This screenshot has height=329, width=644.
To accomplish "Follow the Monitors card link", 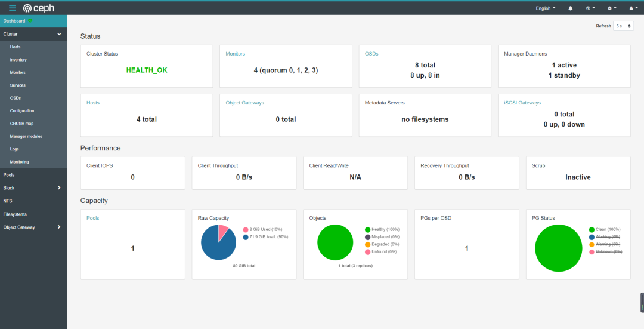I will pyautogui.click(x=236, y=54).
